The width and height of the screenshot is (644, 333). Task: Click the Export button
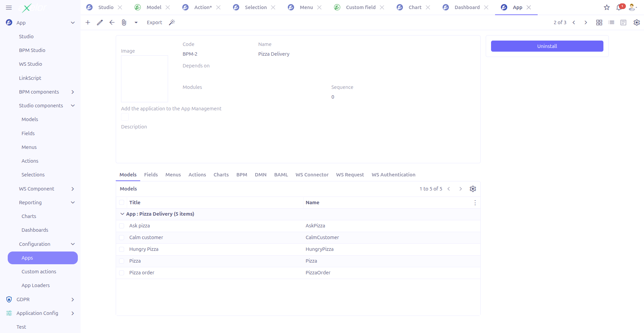154,22
